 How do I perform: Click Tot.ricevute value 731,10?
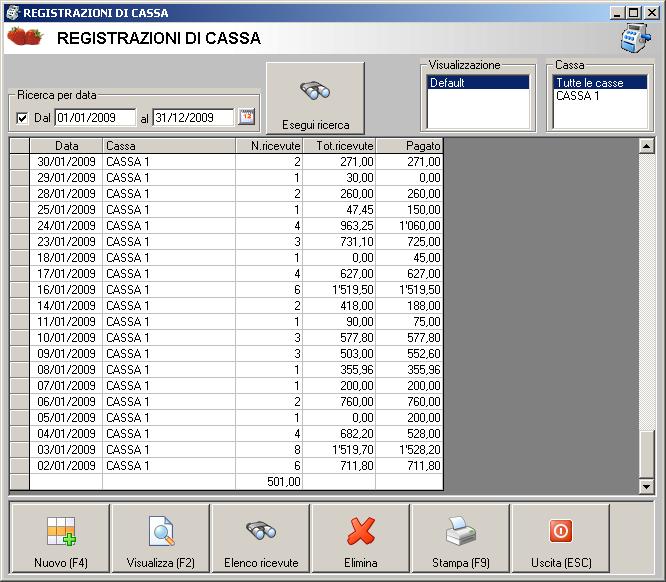click(x=339, y=242)
